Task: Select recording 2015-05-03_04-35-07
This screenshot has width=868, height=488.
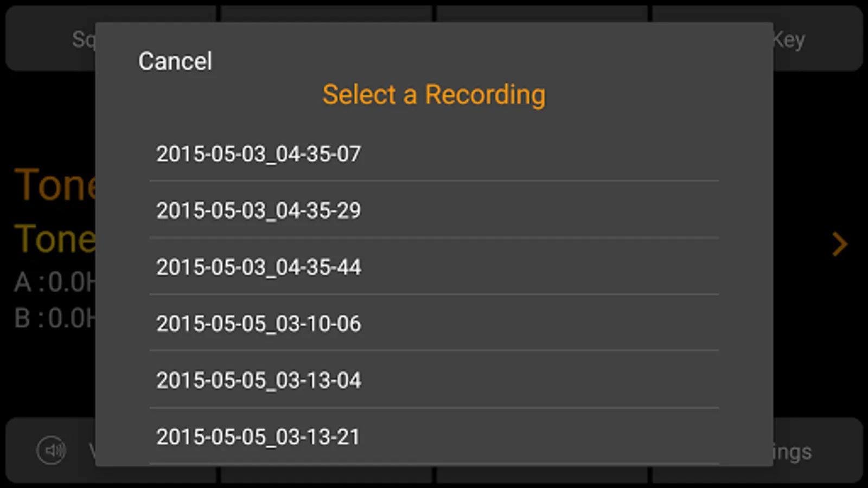Action: (258, 154)
